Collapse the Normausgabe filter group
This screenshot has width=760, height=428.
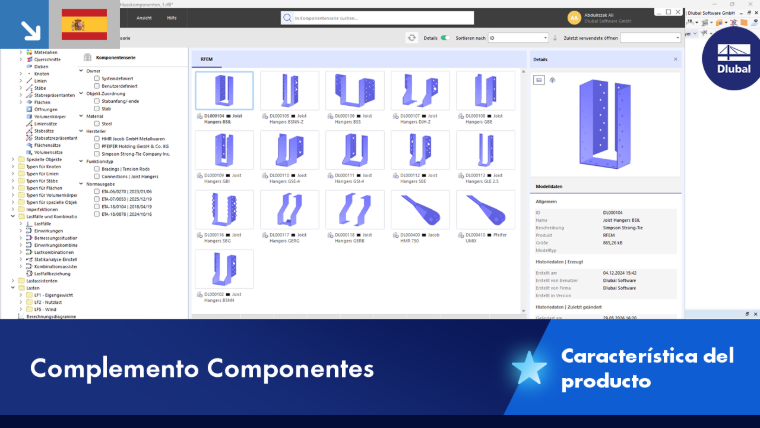pyautogui.click(x=81, y=184)
